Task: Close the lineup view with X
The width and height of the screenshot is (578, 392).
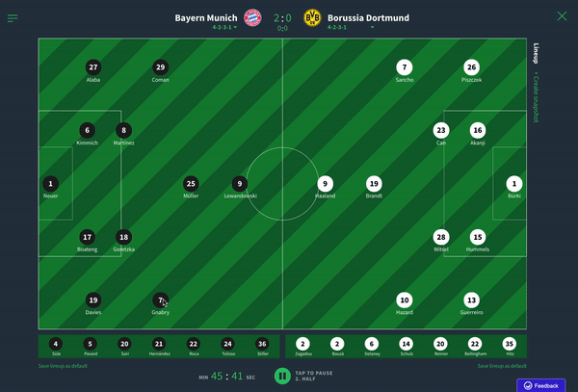Action: pos(562,16)
